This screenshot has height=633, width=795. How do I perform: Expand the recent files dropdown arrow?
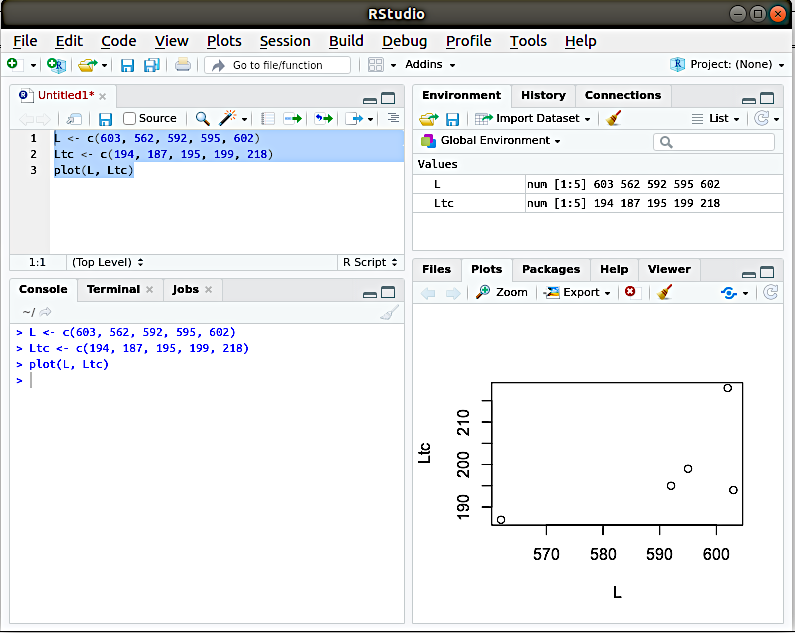(104, 65)
